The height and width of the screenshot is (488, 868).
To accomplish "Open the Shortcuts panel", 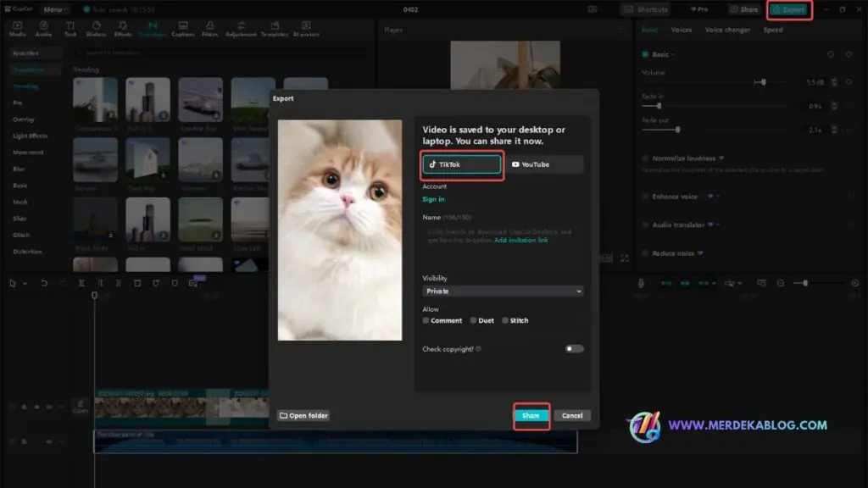I will pyautogui.click(x=647, y=9).
